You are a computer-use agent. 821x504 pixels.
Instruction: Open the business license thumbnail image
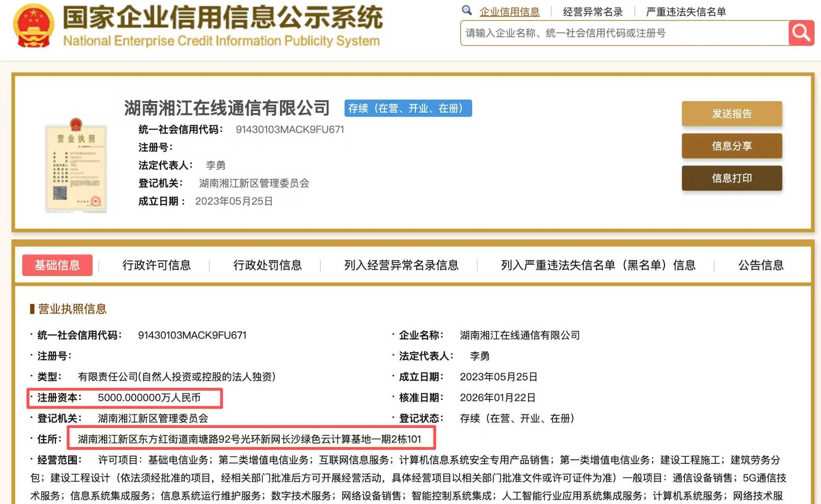pos(76,166)
